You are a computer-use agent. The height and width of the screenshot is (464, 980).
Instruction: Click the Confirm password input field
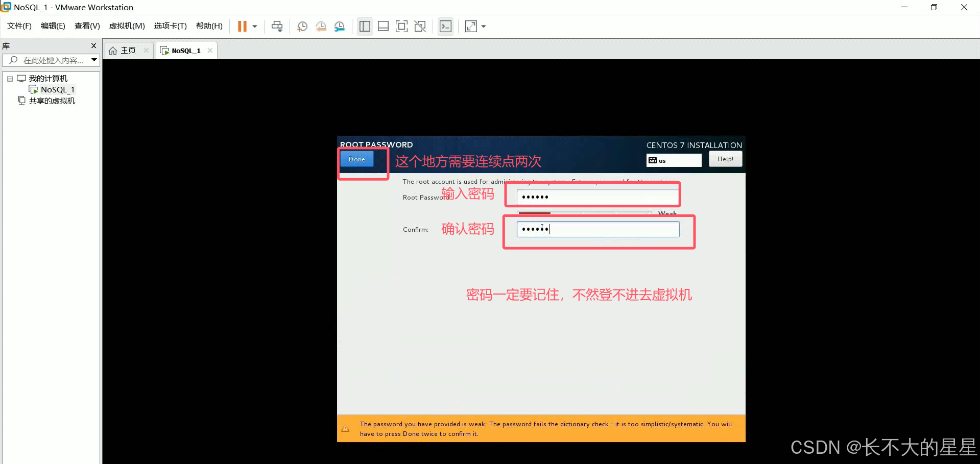(598, 229)
